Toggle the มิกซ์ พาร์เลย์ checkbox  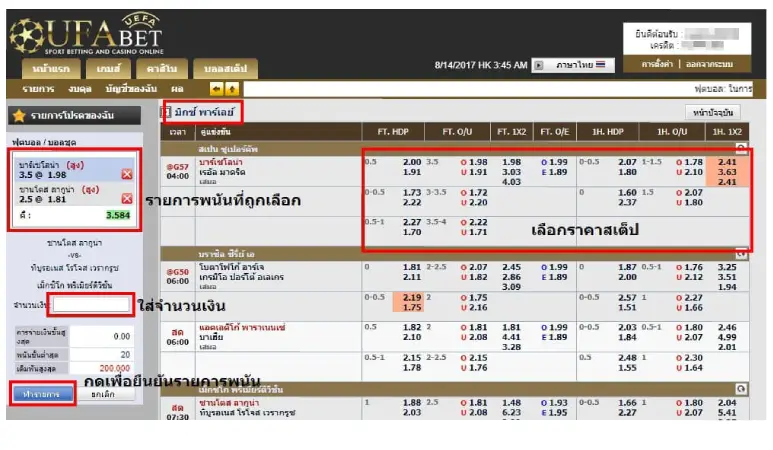point(166,112)
